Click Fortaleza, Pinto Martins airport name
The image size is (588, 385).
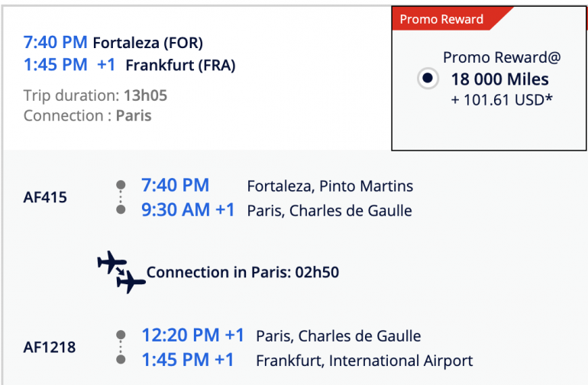pos(330,186)
